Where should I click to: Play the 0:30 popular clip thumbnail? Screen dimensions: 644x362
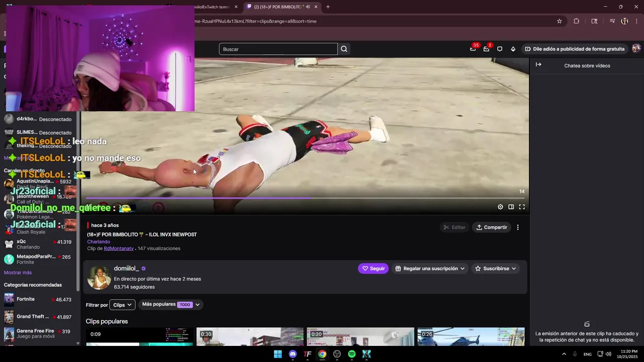[x=250, y=337]
